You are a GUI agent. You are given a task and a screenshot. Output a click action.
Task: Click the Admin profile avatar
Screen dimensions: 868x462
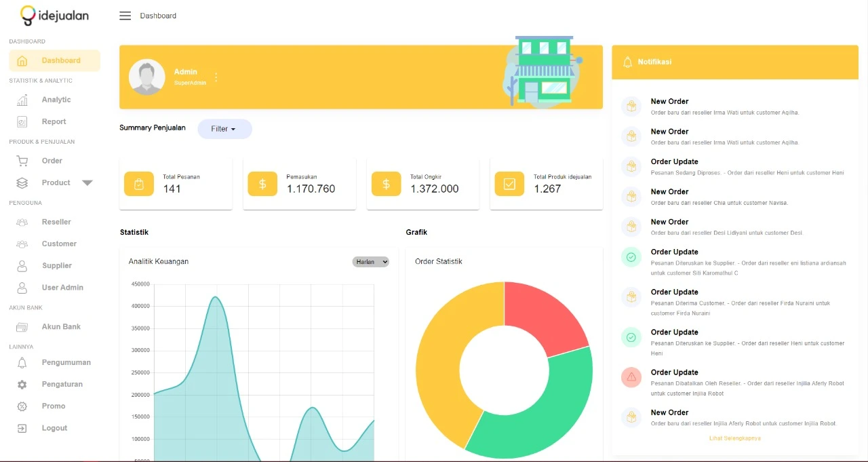point(147,77)
